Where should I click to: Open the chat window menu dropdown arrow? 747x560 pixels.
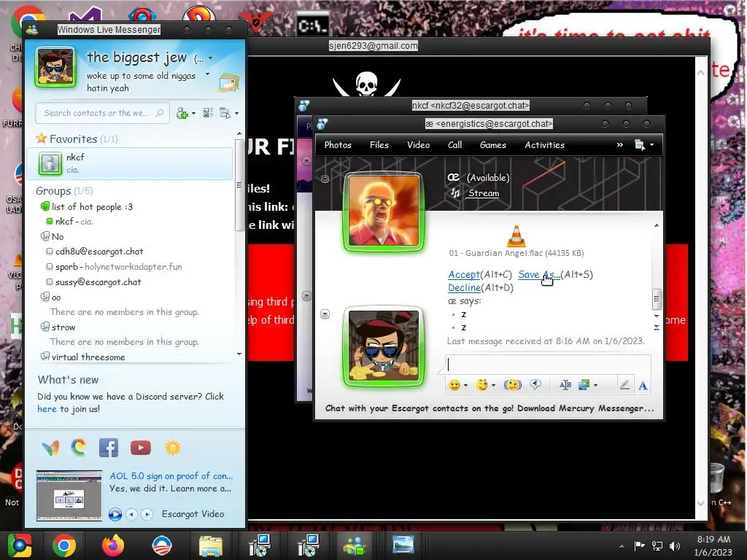point(651,145)
